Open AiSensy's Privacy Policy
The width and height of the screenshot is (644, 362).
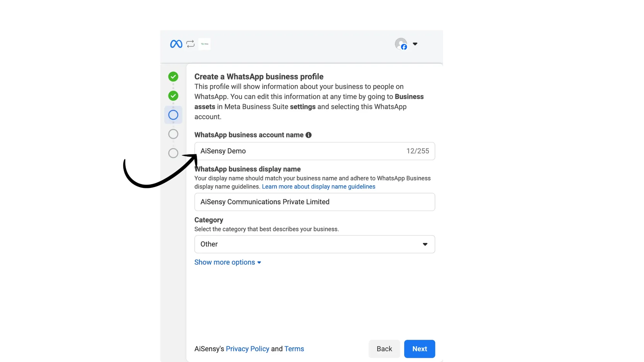coord(248,348)
